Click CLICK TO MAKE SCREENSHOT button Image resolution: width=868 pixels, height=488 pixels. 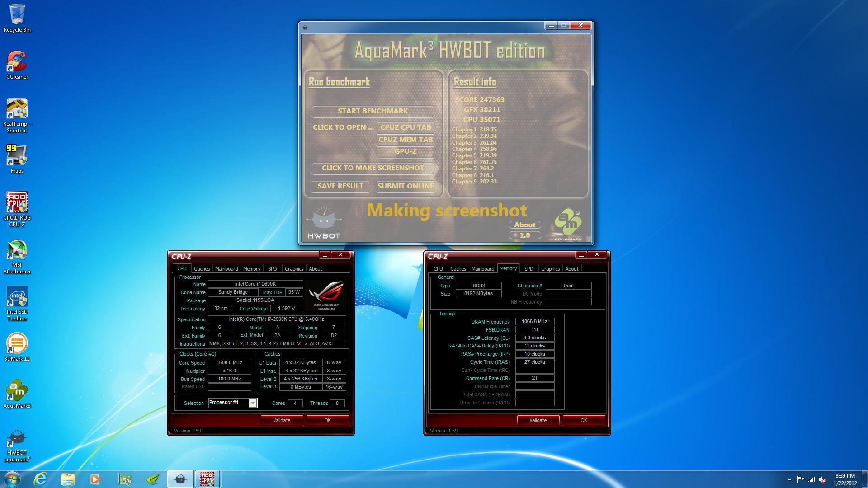point(373,168)
